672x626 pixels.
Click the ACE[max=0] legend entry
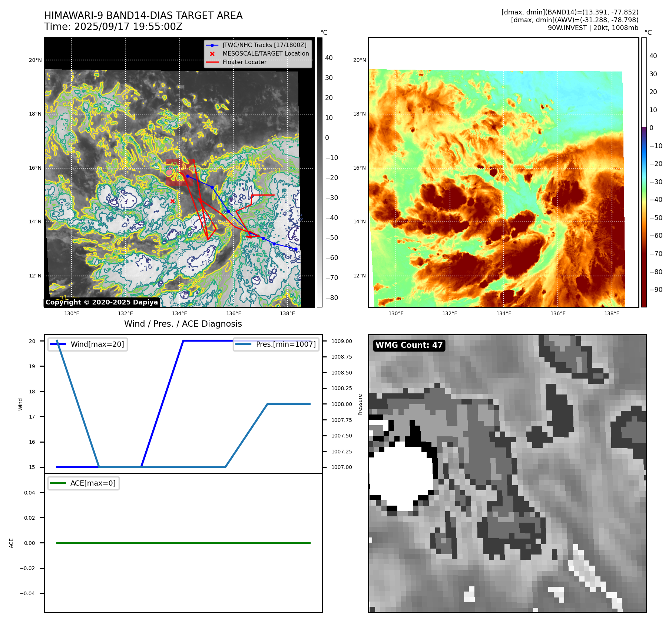point(83,483)
